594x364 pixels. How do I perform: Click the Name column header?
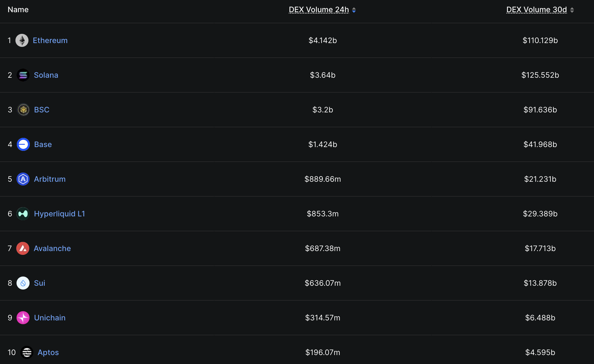coord(18,9)
